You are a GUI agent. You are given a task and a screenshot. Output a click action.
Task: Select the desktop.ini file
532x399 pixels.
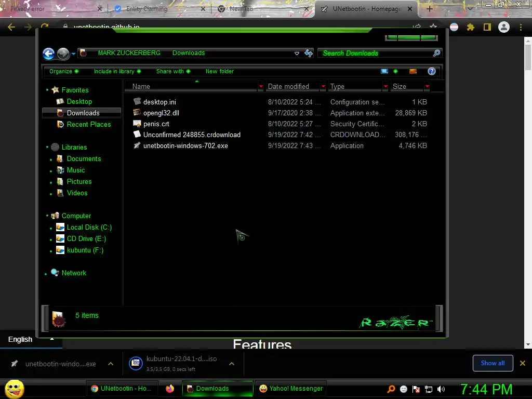tap(159, 102)
